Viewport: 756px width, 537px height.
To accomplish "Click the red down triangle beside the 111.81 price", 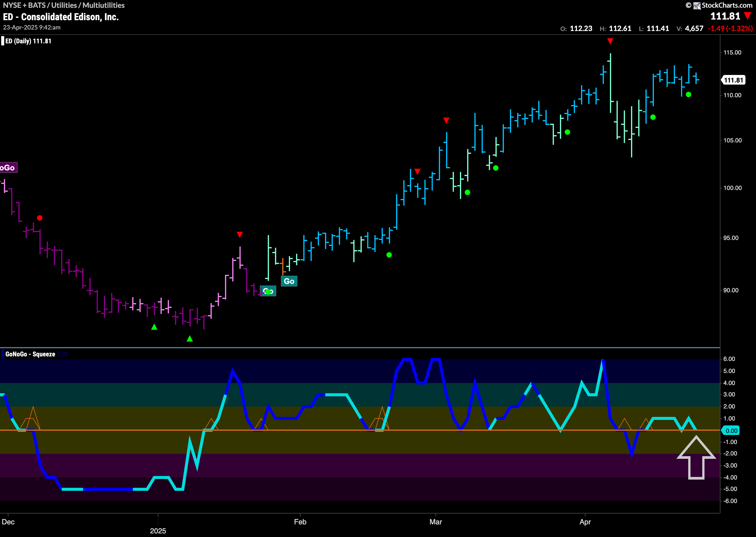I will (747, 16).
